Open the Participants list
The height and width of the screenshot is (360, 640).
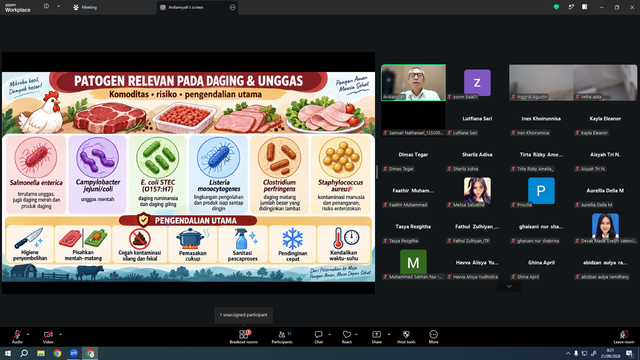(282, 337)
